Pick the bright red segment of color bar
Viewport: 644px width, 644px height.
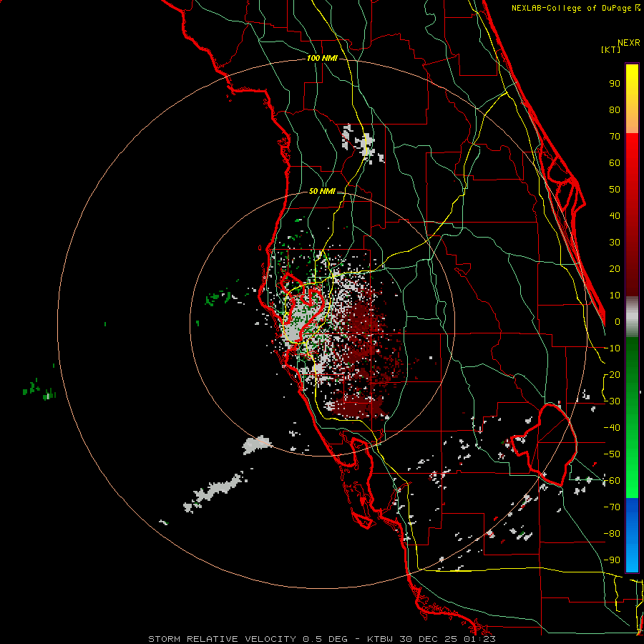(632, 215)
